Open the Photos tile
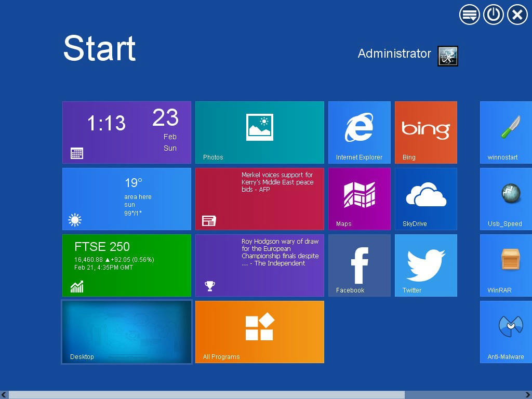532x399 pixels. pos(260,132)
